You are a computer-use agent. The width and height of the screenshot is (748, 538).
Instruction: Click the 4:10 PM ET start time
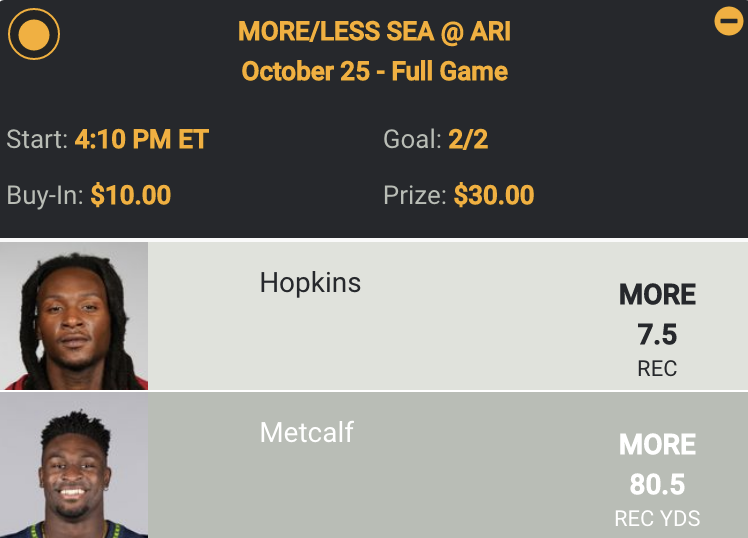(141, 139)
